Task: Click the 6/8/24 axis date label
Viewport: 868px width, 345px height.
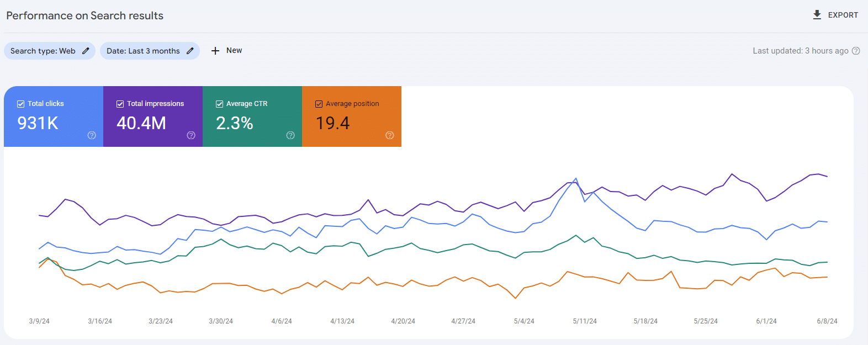Action: point(827,321)
